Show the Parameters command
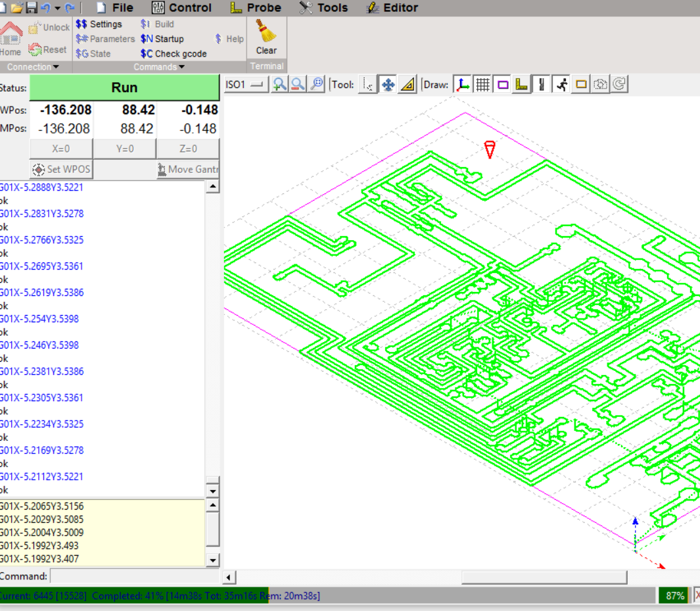 (105, 39)
